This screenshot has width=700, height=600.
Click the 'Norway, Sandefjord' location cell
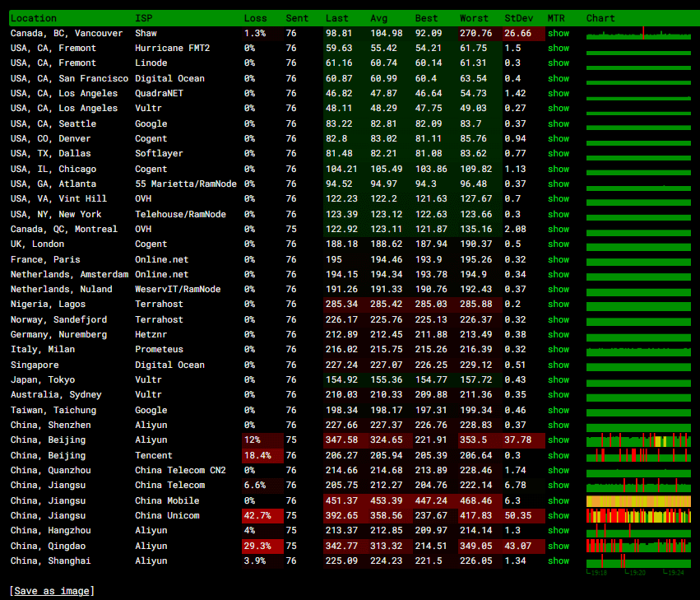point(59,319)
